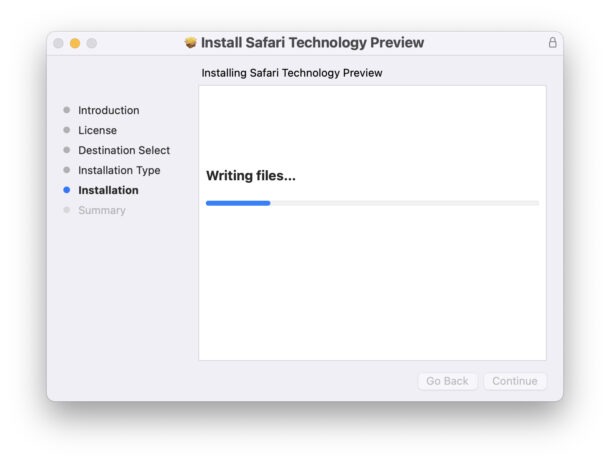Select the Destination Select step label

pyautogui.click(x=124, y=150)
